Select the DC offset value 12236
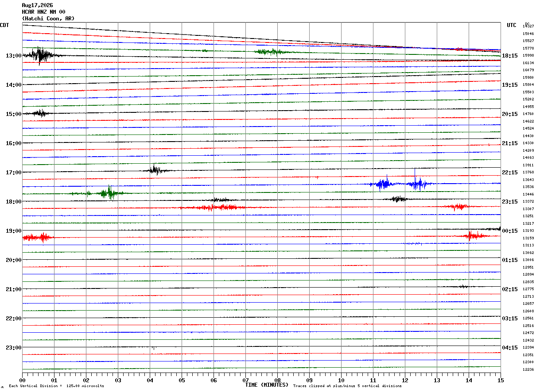The height and width of the screenshot is (392, 536). (x=528, y=369)
